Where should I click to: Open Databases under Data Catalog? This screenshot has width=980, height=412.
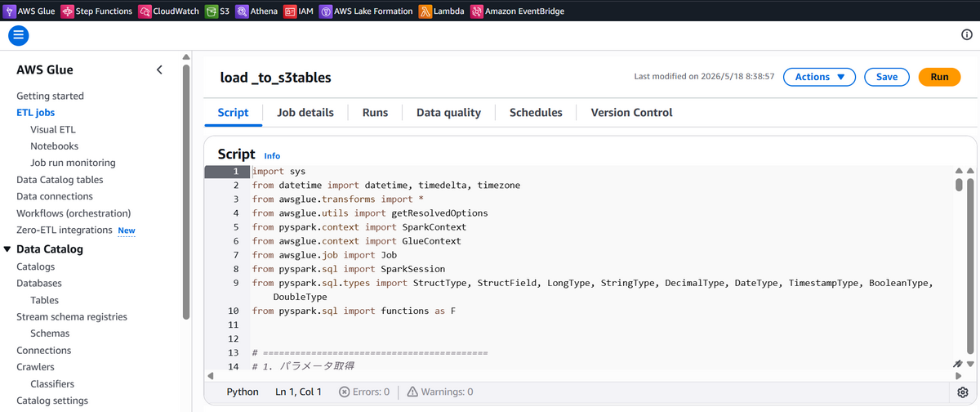[x=39, y=283]
